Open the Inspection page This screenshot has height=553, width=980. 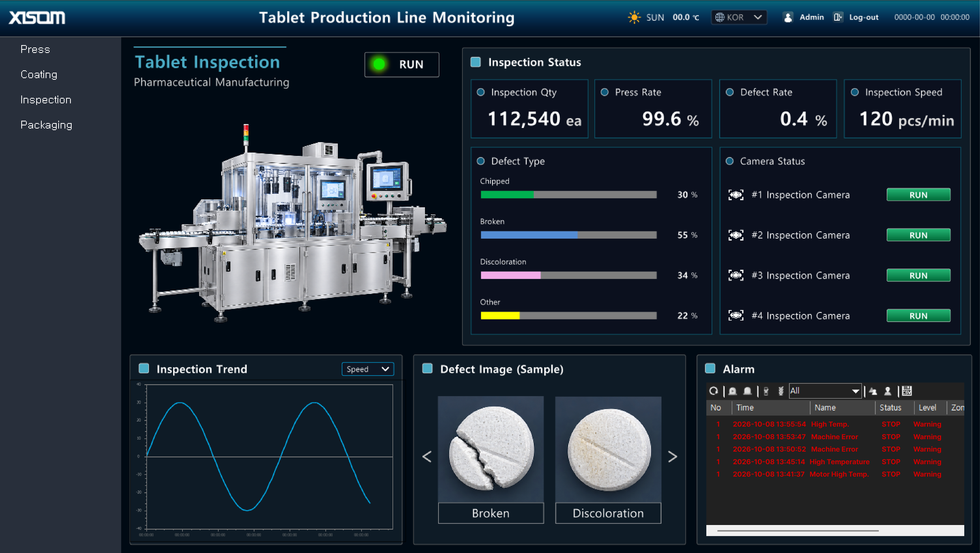pos(46,100)
